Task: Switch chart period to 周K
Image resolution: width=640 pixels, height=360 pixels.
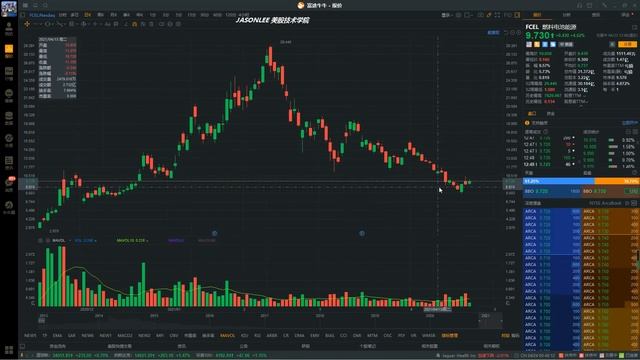Action: tap(100, 15)
